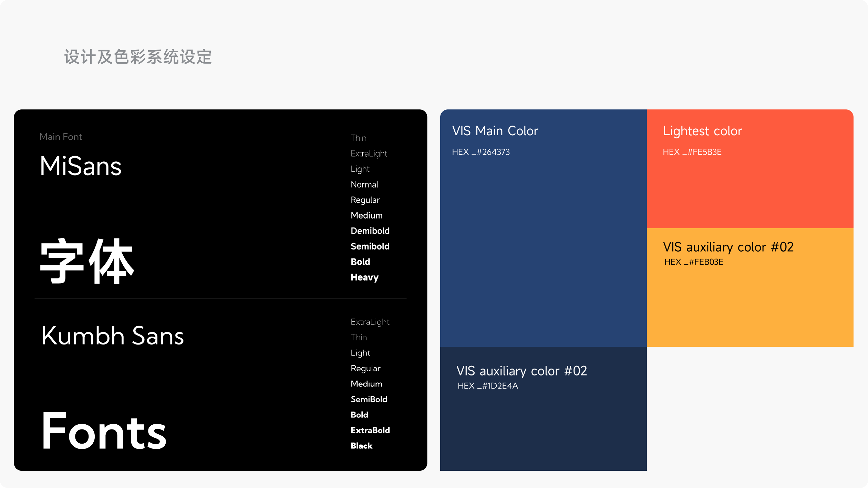
Task: Select the Demibold weight under MiSans
Action: tap(370, 231)
